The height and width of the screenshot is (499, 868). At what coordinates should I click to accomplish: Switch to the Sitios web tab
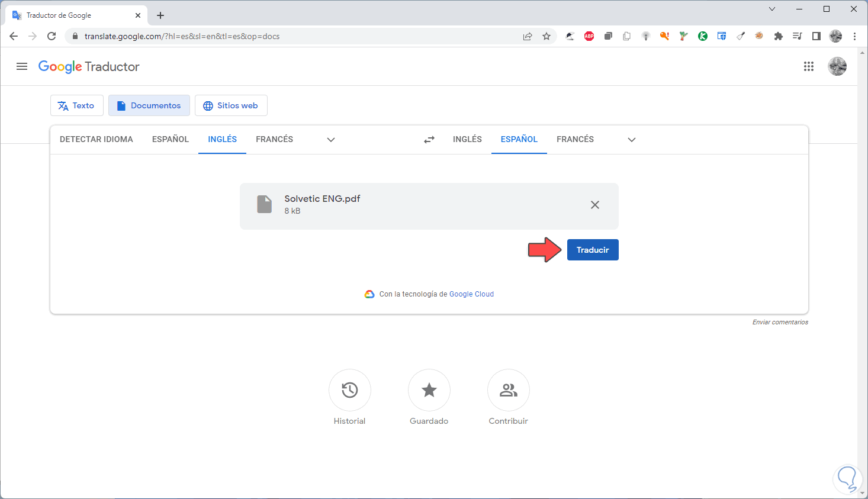(231, 105)
